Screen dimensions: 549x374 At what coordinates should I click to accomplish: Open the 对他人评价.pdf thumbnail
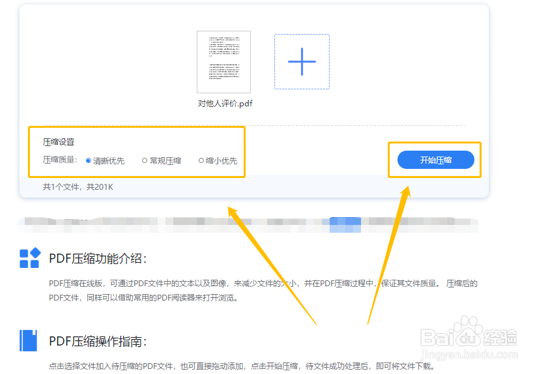click(224, 62)
